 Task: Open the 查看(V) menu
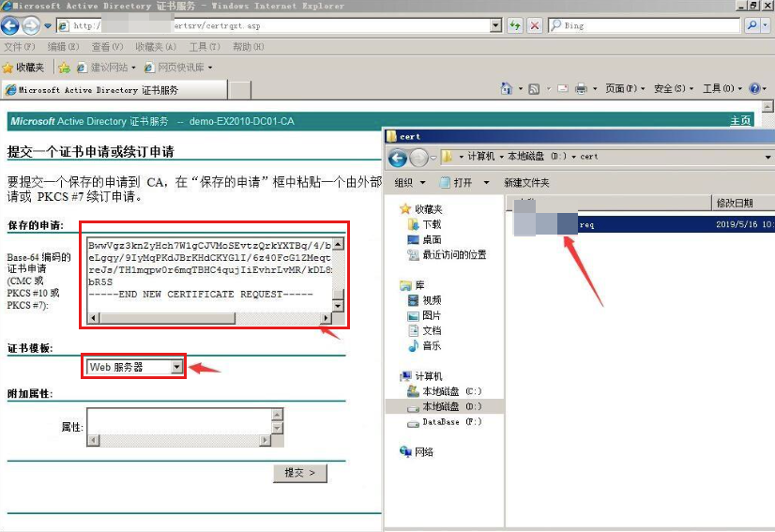pyautogui.click(x=107, y=47)
